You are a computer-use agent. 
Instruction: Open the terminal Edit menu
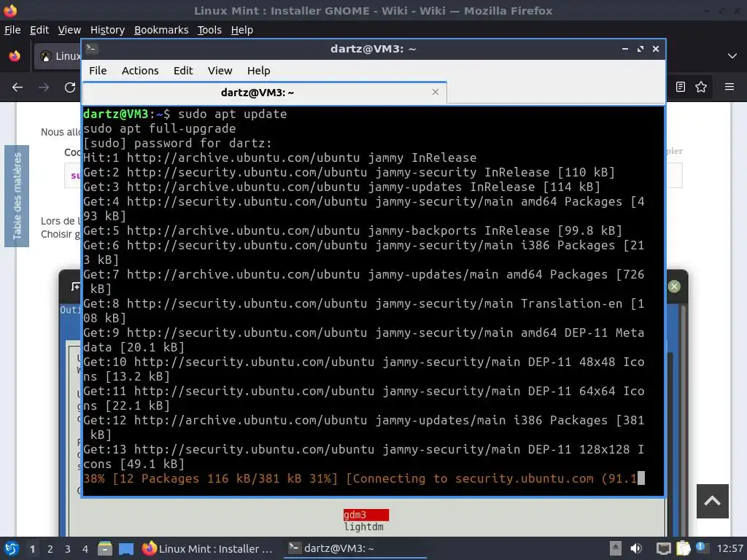coord(183,71)
